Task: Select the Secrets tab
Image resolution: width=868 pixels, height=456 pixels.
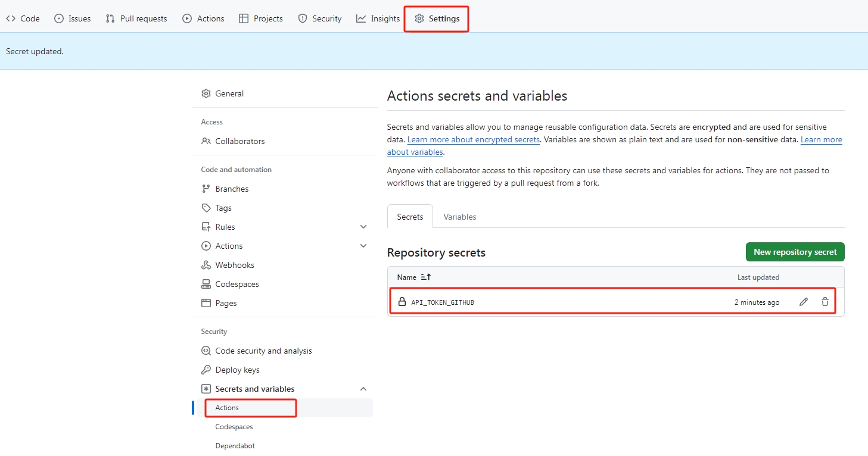Action: click(x=410, y=217)
